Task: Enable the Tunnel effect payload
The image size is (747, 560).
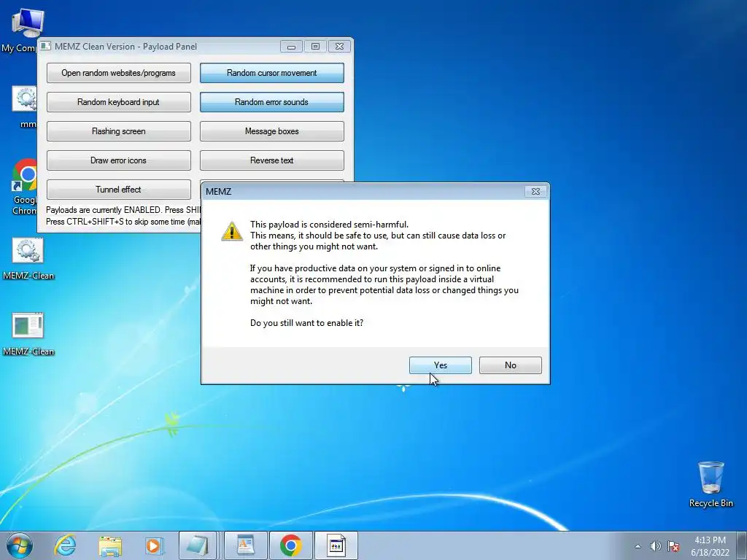Action: (119, 189)
